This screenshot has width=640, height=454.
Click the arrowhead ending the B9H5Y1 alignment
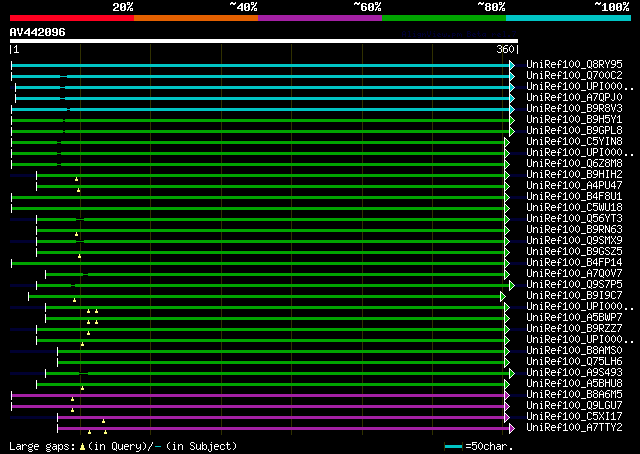tap(512, 120)
